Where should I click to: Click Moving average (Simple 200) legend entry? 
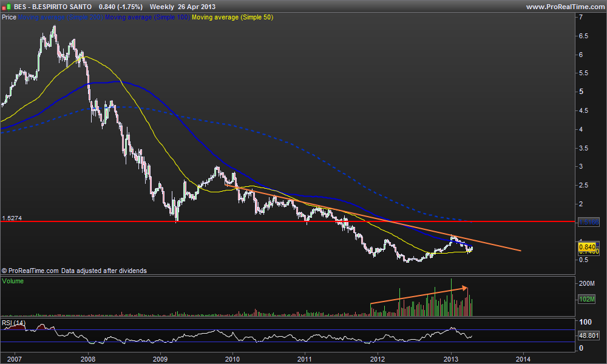tap(61, 18)
